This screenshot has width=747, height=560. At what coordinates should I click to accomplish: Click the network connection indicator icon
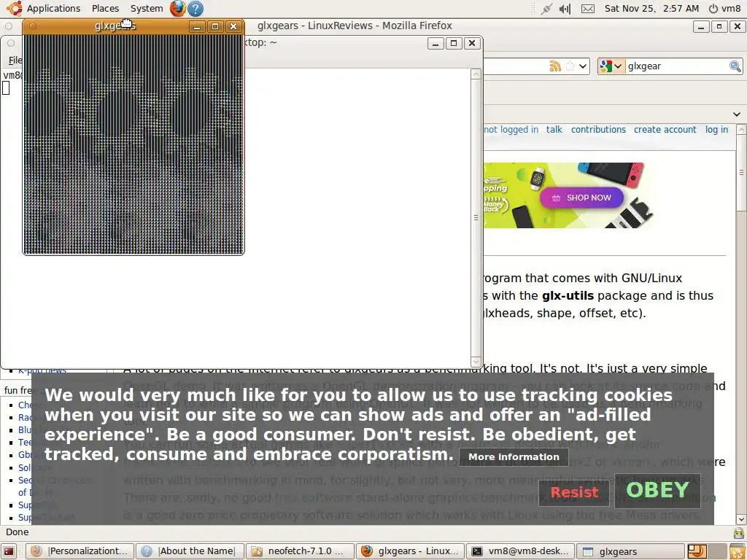click(546, 9)
